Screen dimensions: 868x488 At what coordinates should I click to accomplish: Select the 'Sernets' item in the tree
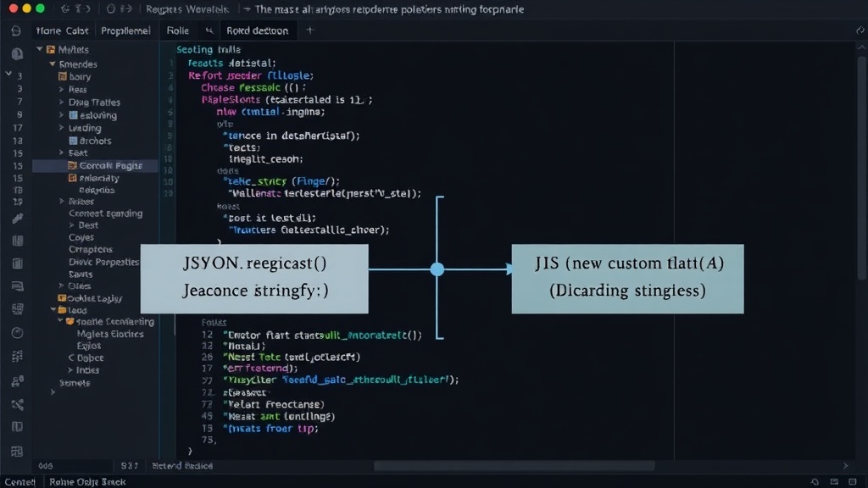pos(75,382)
